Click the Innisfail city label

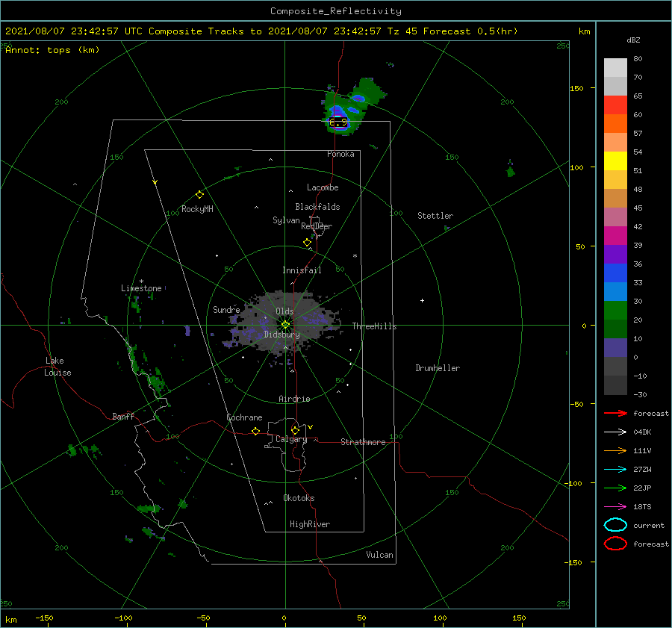[302, 270]
